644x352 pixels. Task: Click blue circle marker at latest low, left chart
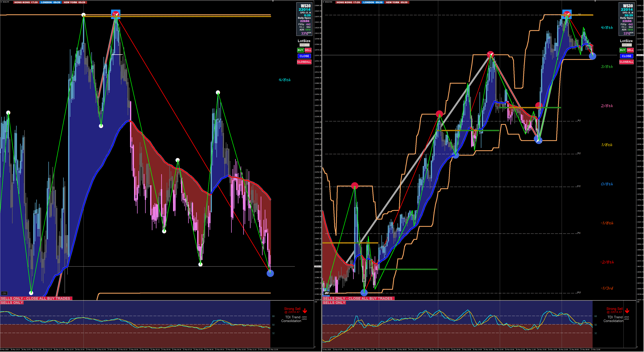pos(270,273)
